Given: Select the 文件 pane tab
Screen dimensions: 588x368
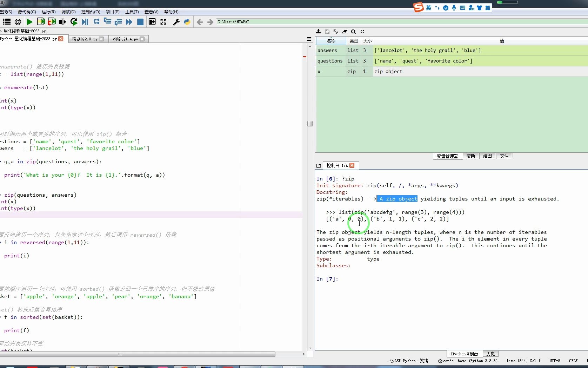Looking at the screenshot, I should (x=504, y=156).
